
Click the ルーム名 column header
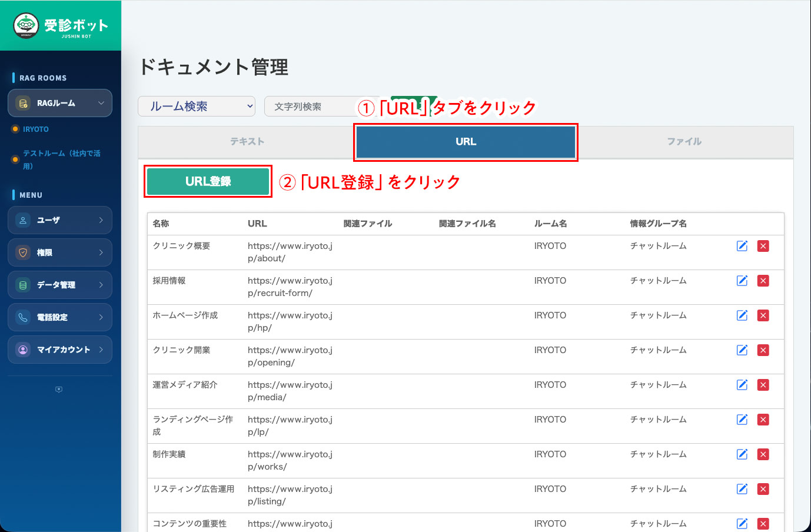coord(551,224)
